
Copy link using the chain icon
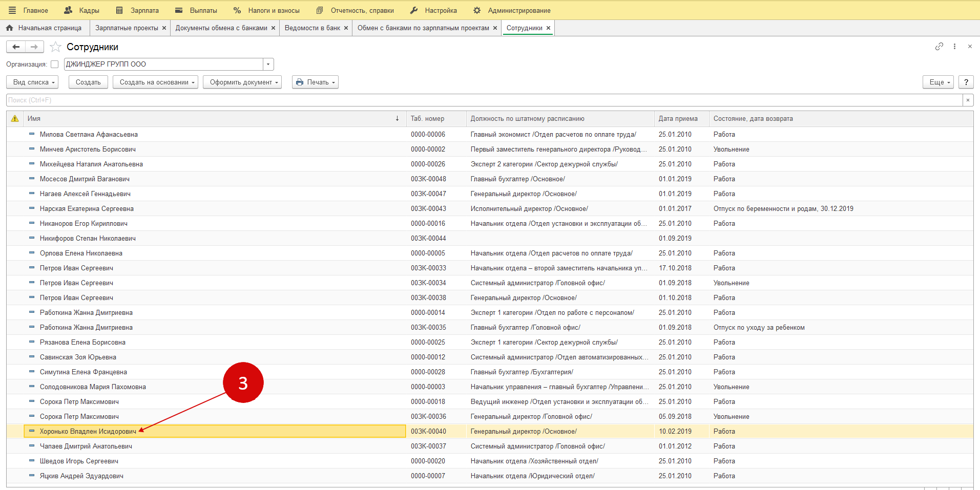click(x=939, y=47)
